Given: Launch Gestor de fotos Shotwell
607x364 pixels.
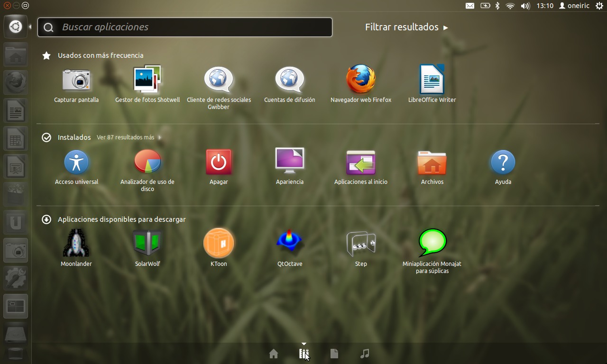Looking at the screenshot, I should (x=147, y=80).
